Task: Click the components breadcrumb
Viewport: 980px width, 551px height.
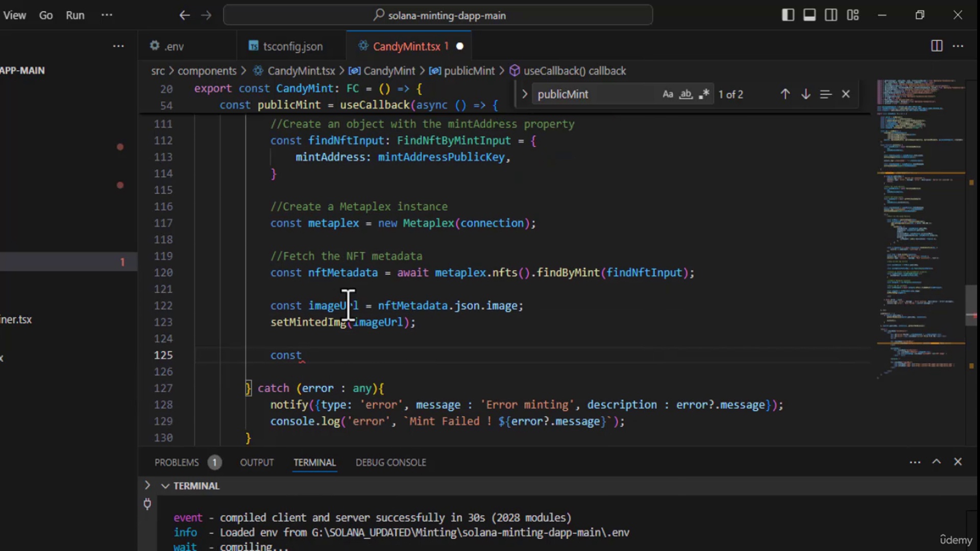Action: pos(207,71)
